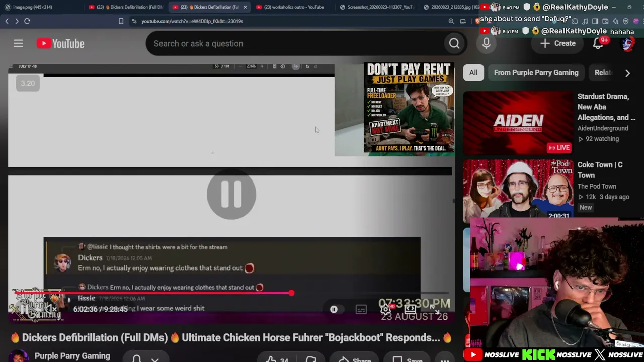Visit the AidenUnderground channel link
Image resolution: width=644 pixels, height=362 pixels.
click(603, 128)
